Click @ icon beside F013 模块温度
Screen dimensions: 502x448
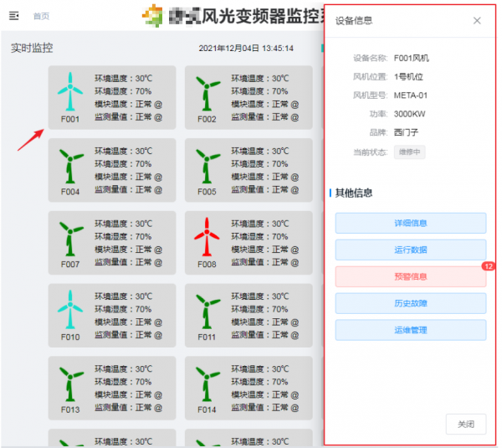(158, 395)
